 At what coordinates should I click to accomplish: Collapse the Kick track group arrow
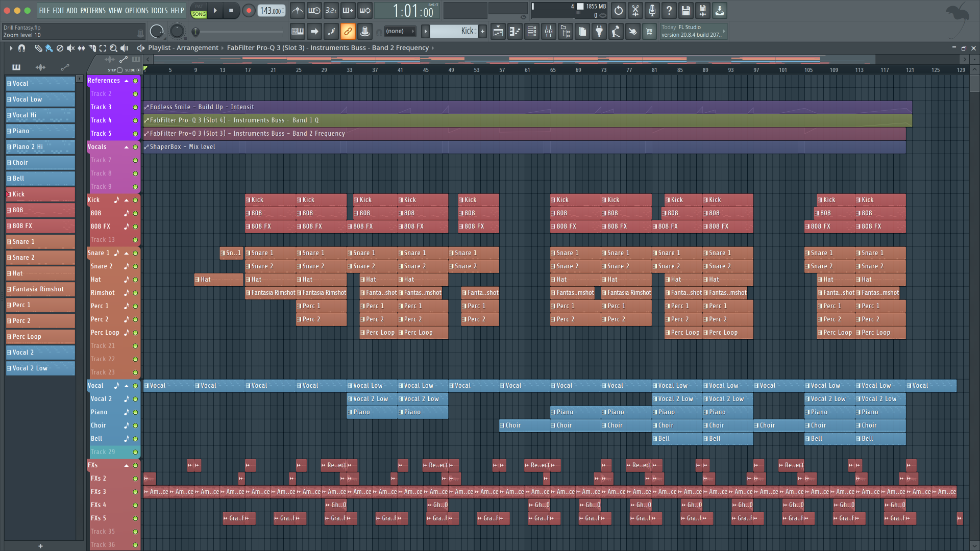coord(126,200)
